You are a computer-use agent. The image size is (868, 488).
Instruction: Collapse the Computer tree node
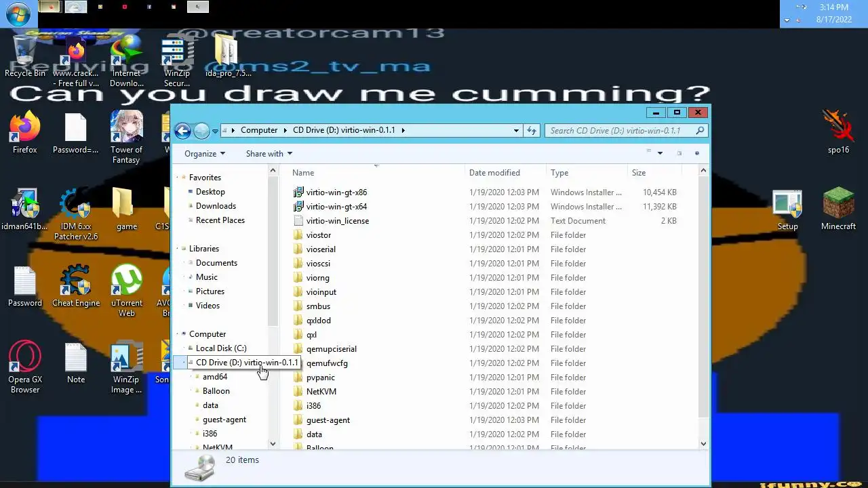click(x=178, y=334)
